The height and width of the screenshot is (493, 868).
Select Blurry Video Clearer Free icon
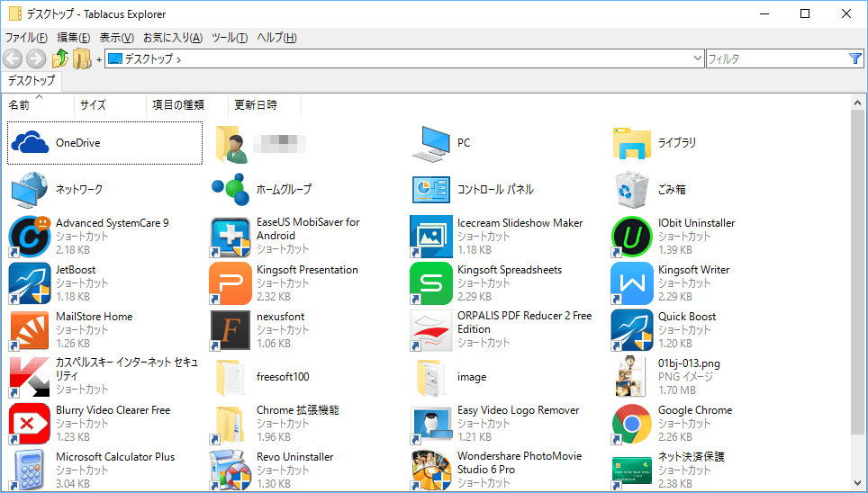[x=30, y=424]
